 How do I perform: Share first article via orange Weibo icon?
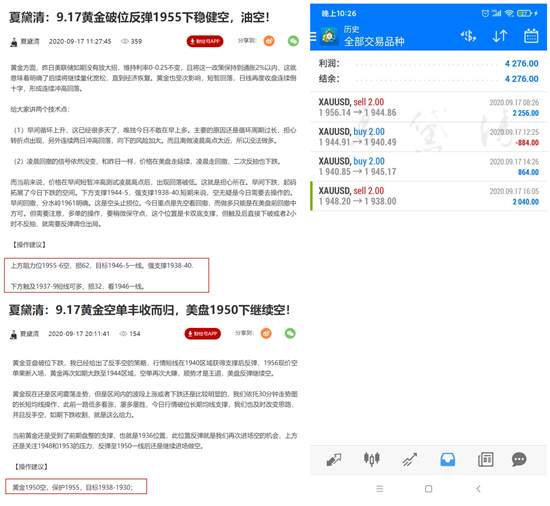coord(269,41)
